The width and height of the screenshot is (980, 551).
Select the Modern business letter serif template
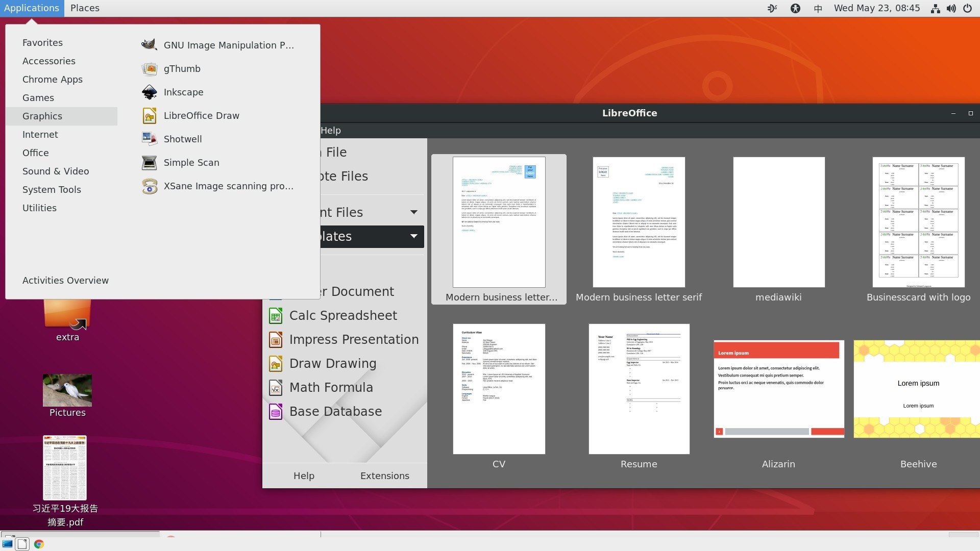pos(639,229)
